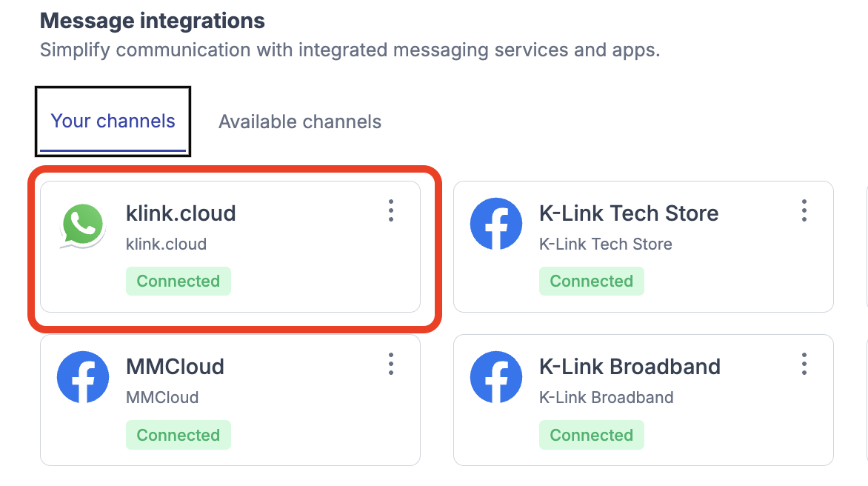
Task: Click the Connected badge on klink.cloud
Action: pyautogui.click(x=178, y=282)
